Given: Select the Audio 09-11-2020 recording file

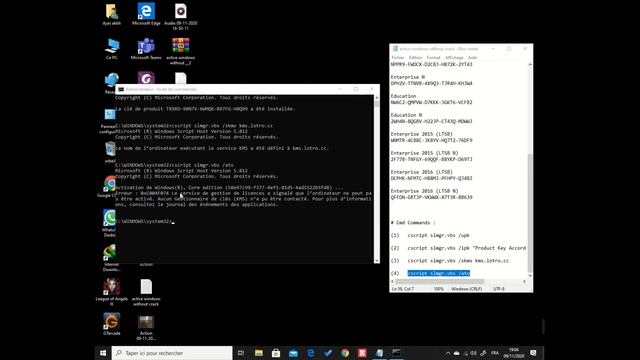Looking at the screenshot, I should 180,16.
